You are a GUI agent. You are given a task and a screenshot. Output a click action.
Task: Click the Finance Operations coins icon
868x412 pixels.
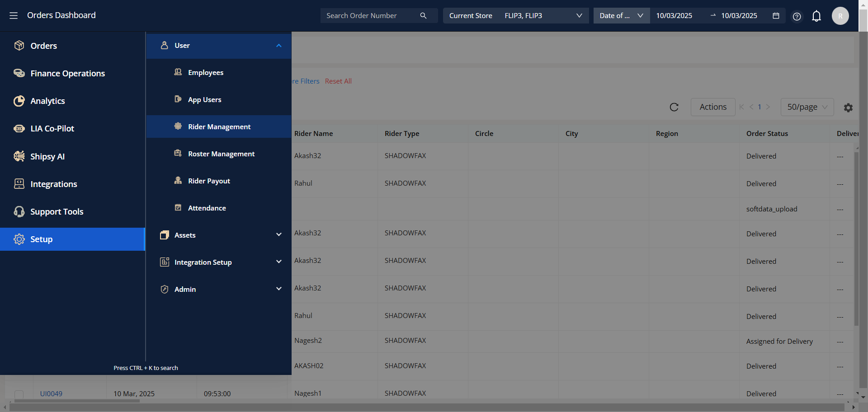(19, 73)
